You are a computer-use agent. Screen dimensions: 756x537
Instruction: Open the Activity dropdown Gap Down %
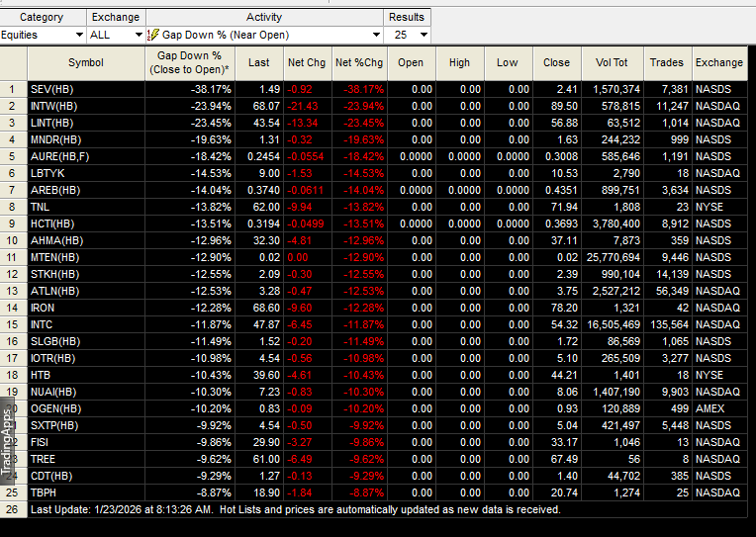(x=264, y=35)
